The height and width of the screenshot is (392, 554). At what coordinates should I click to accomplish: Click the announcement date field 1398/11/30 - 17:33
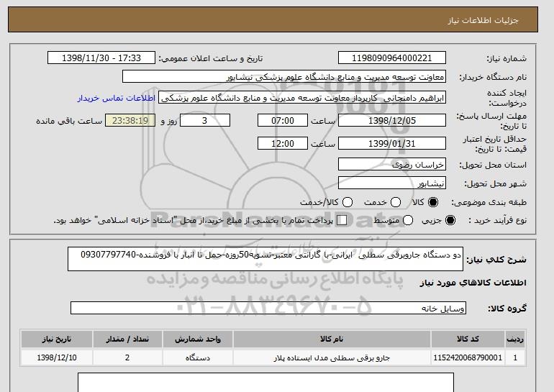tap(101, 58)
